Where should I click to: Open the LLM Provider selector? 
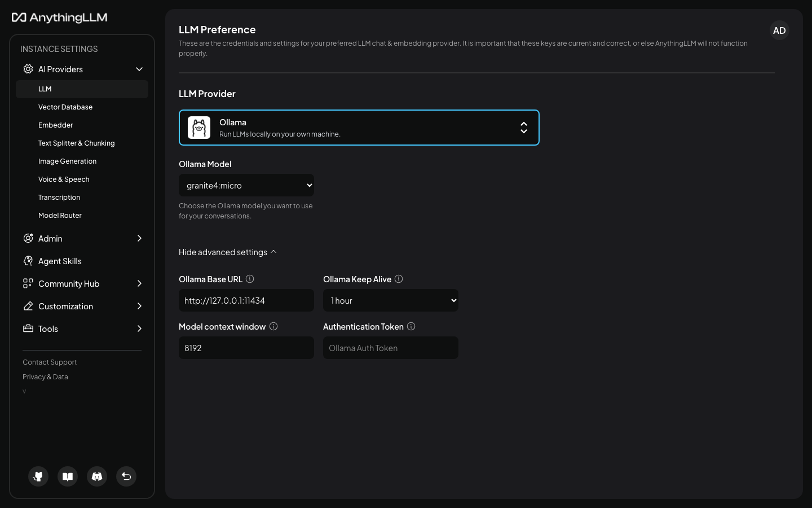359,128
